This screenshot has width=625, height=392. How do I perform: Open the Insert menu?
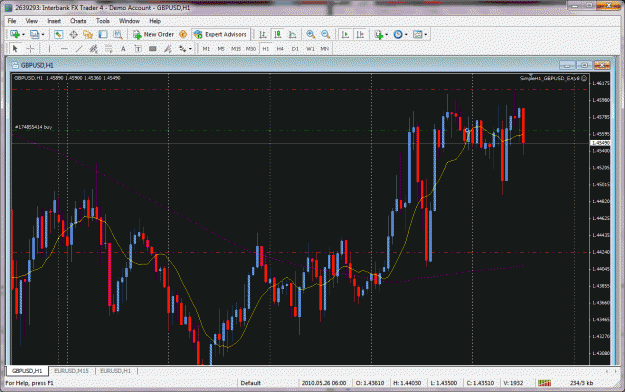pyautogui.click(x=54, y=21)
